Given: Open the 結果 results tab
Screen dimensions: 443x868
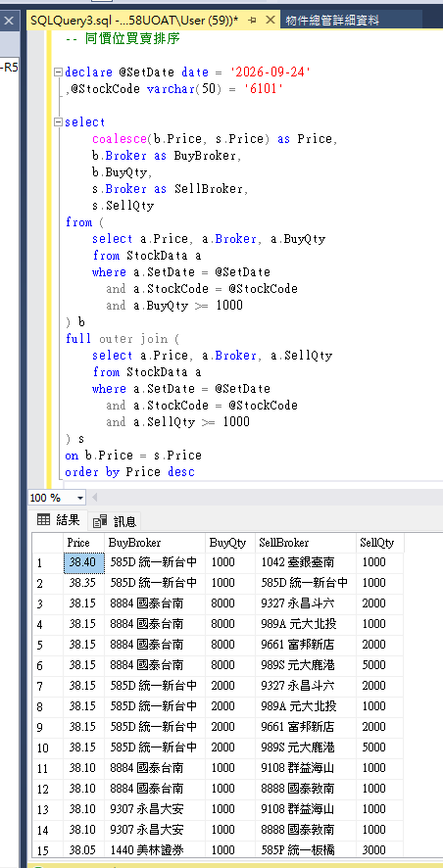Looking at the screenshot, I should (58, 520).
